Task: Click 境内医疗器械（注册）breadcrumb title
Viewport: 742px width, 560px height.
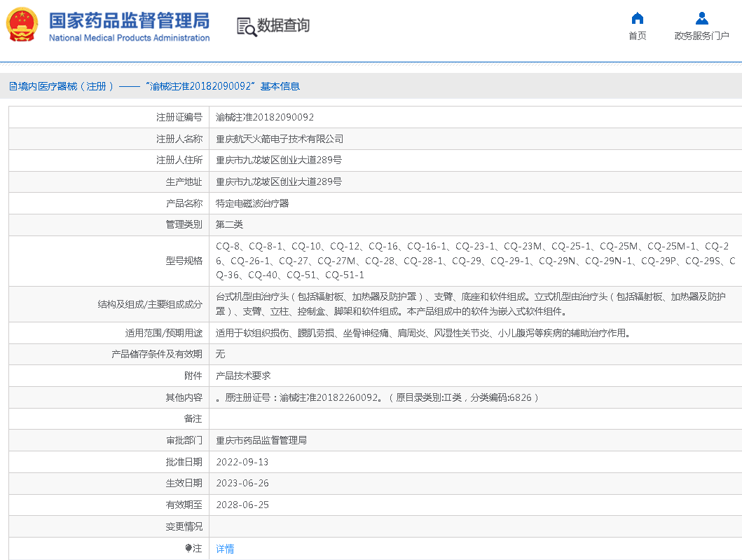Action: pos(66,87)
